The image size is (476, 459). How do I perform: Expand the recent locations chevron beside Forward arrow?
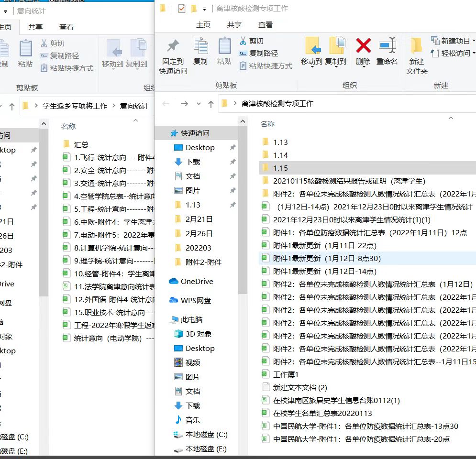tap(199, 104)
